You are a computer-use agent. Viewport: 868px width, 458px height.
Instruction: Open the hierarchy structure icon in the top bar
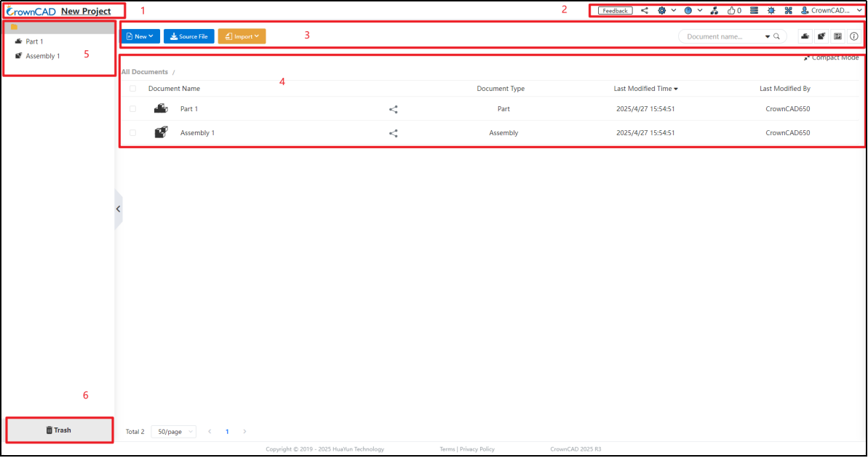point(714,10)
